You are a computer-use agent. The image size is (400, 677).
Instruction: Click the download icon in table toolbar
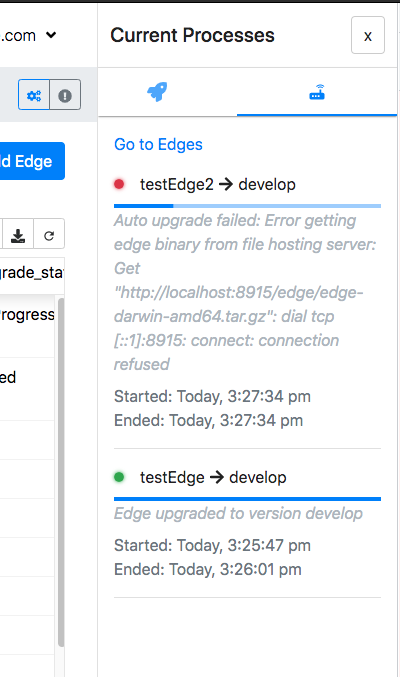point(18,235)
